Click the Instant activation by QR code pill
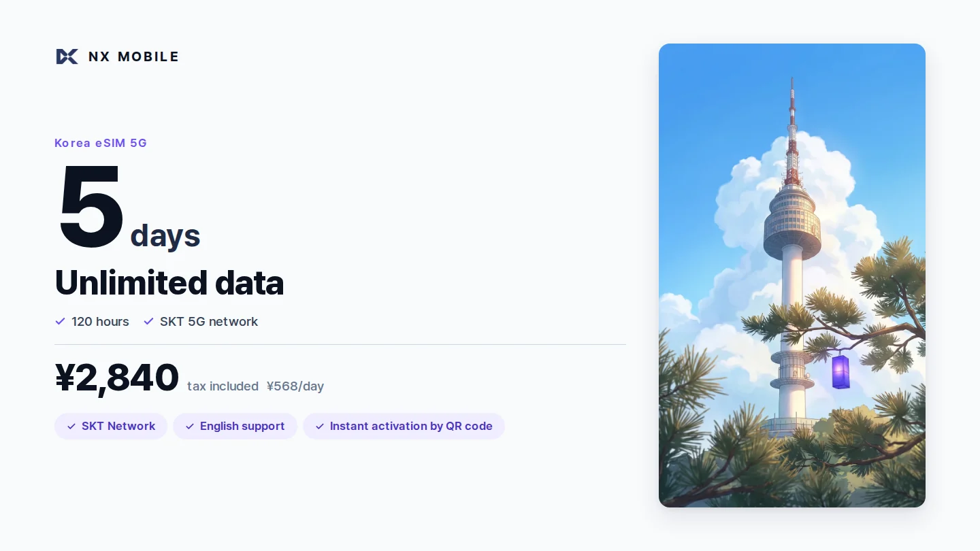The image size is (980, 551). pos(404,426)
